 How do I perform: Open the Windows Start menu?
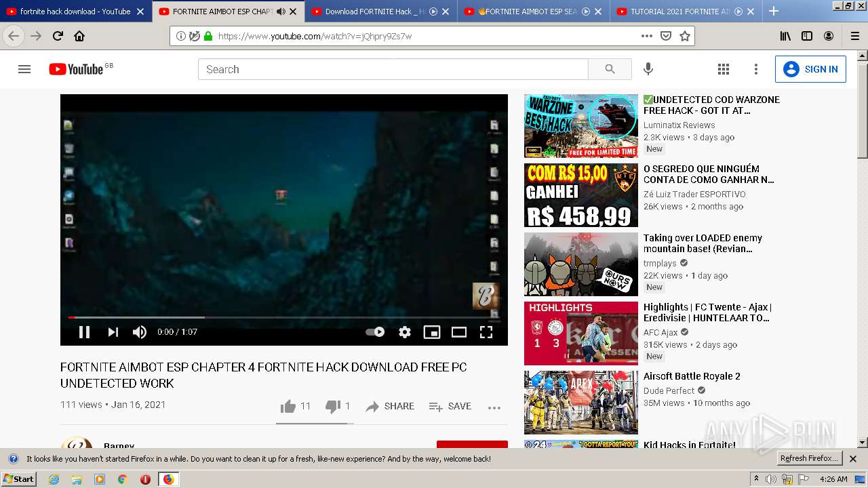(19, 479)
